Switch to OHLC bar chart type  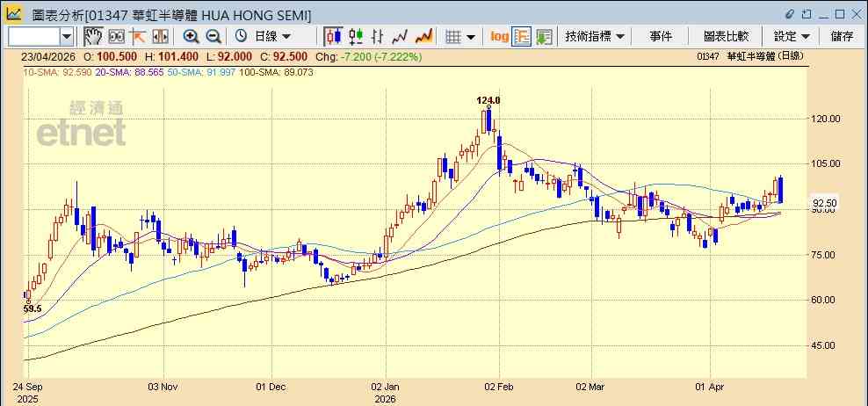click(x=378, y=37)
